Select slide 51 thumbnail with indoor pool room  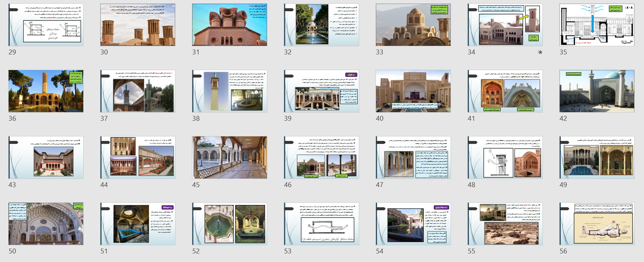point(138,224)
